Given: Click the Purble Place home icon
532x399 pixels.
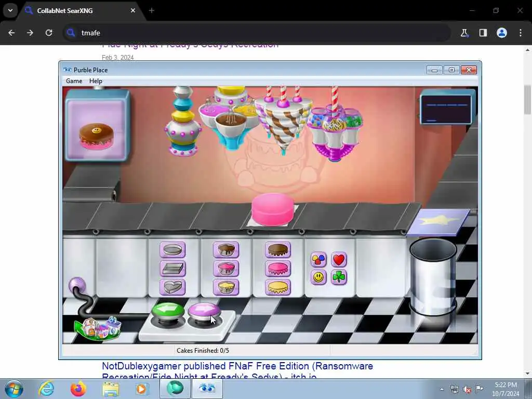Looking at the screenshot, I should 98,328.
